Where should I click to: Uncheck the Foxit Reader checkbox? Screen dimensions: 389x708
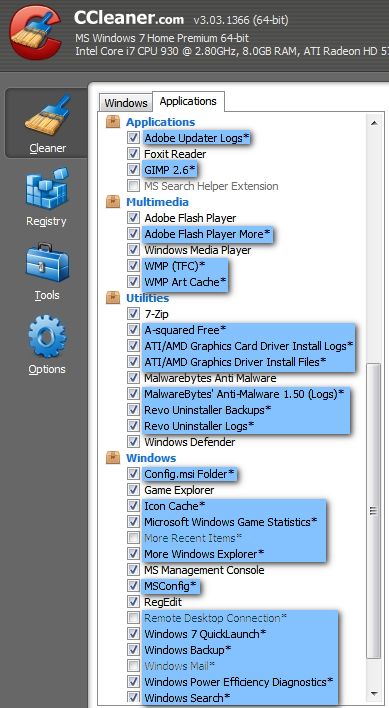pos(133,154)
